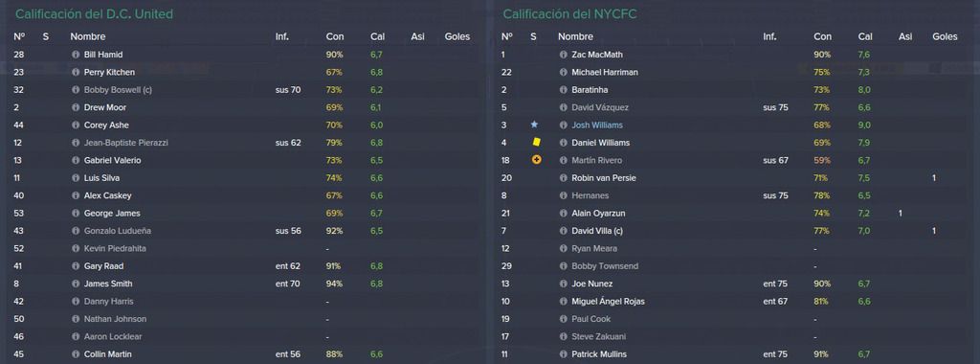980x364 pixels.
Task: Sort D.C. United table by Cal column
Action: tap(377, 37)
